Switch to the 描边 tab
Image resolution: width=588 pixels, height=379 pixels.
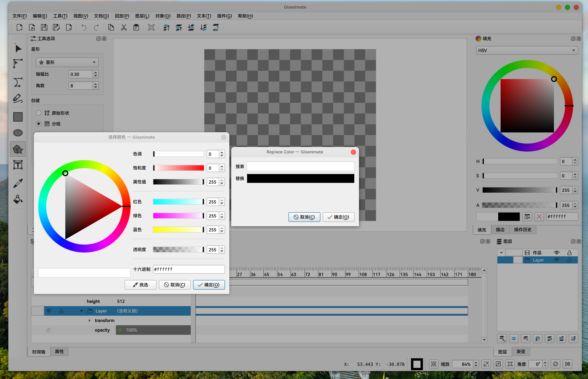click(x=500, y=230)
